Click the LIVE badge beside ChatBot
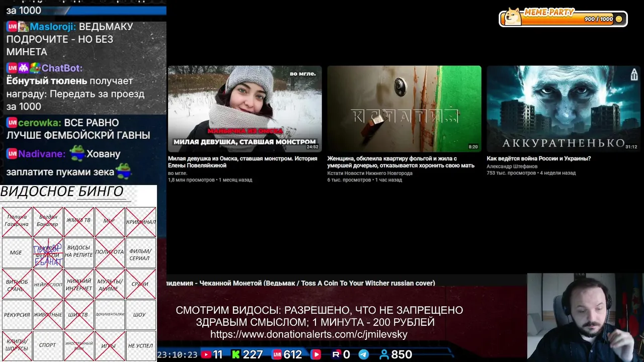The height and width of the screenshot is (362, 644). pos(12,68)
